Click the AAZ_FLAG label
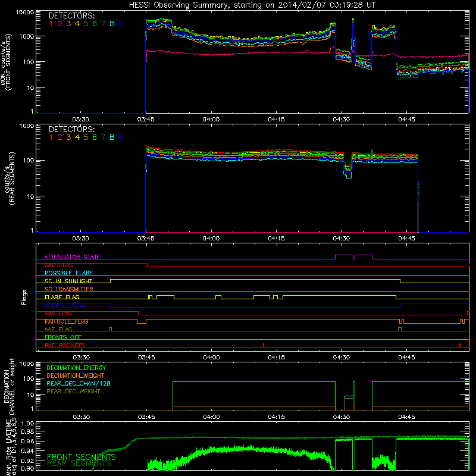The height and width of the screenshot is (476, 476). tap(58, 329)
